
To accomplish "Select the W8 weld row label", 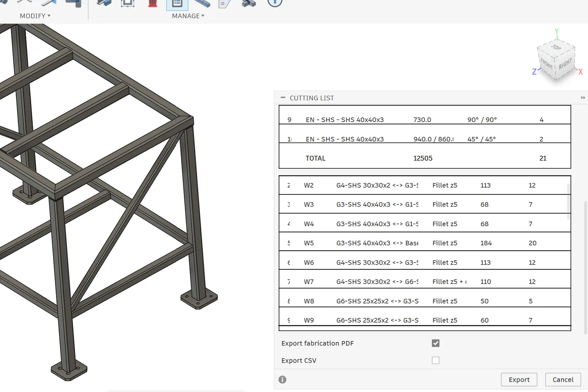I will pyautogui.click(x=309, y=301).
